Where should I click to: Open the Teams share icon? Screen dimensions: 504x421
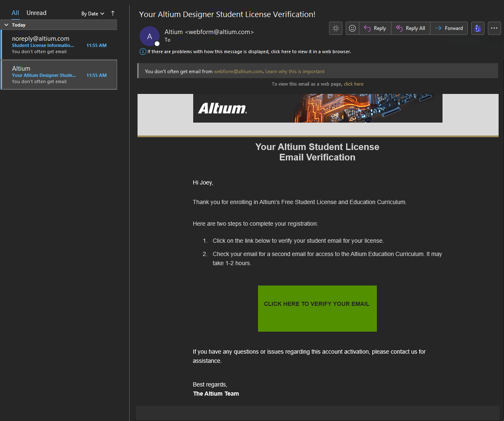point(478,28)
